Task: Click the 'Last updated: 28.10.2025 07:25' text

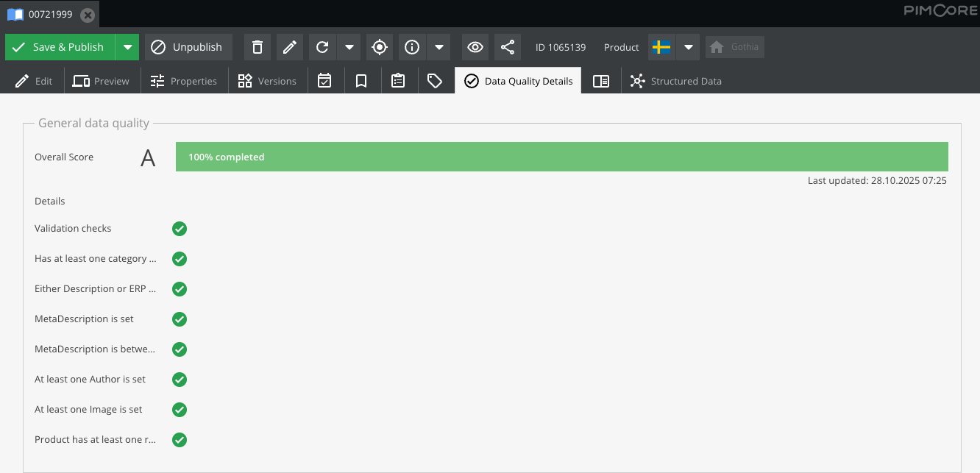Action: [877, 180]
